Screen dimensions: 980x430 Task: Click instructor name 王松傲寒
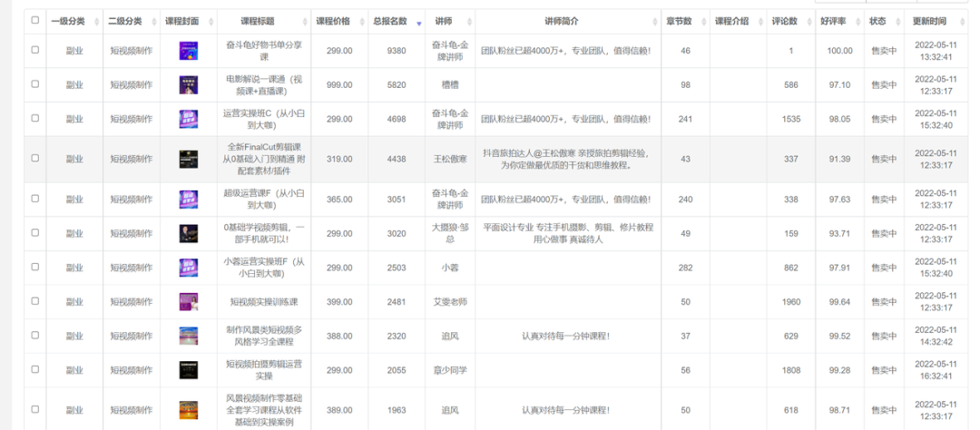(x=450, y=160)
